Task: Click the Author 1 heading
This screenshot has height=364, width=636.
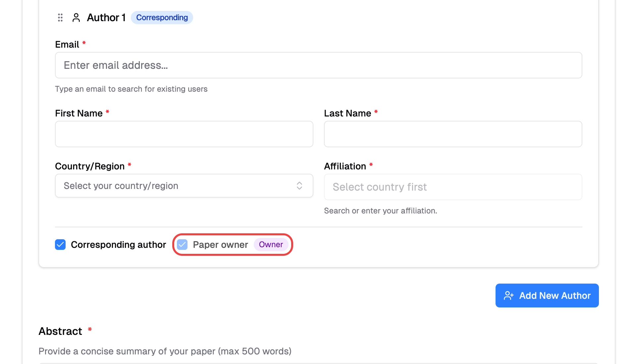Action: tap(106, 18)
